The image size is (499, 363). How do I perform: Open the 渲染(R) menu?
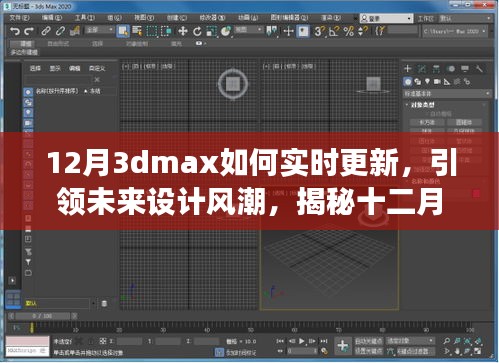point(331,18)
